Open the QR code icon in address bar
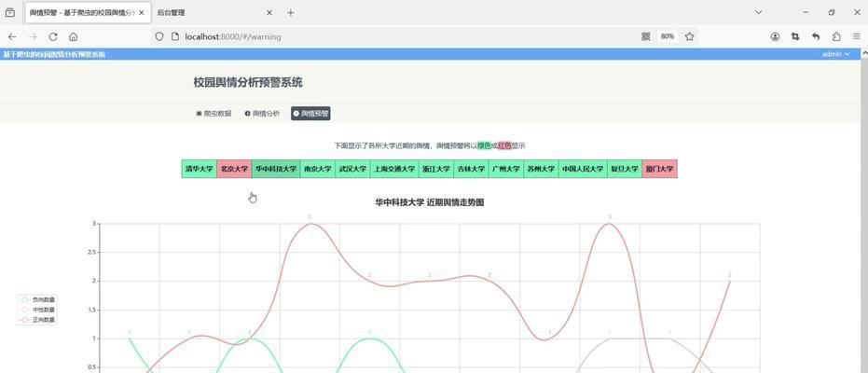This screenshot has height=373, width=868. click(x=645, y=36)
